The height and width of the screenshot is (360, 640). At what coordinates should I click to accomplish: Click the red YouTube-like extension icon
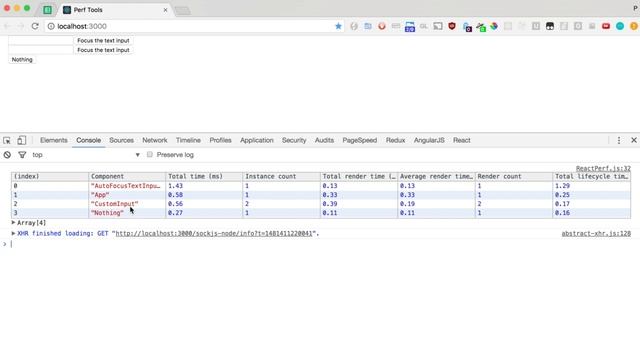[606, 26]
